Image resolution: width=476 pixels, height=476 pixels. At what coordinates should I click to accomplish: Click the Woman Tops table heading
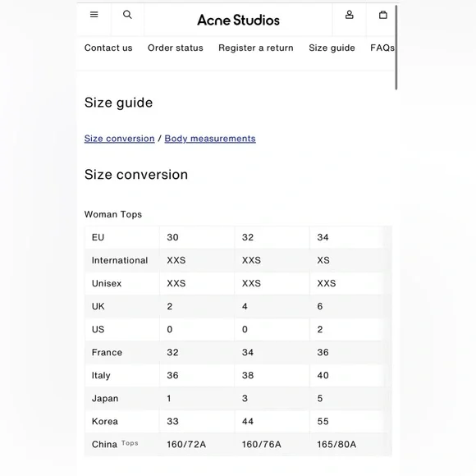click(x=113, y=214)
